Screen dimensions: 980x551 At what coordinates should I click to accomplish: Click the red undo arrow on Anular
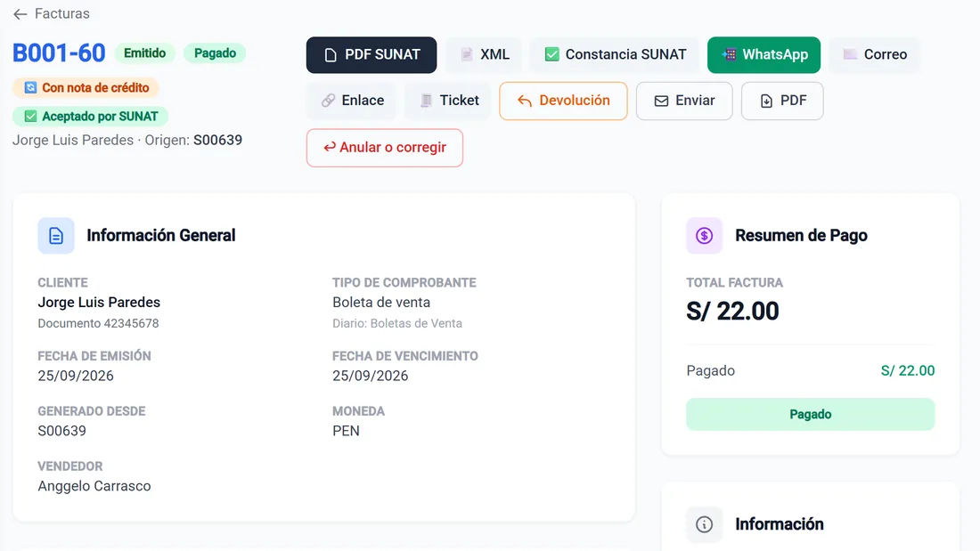(330, 148)
